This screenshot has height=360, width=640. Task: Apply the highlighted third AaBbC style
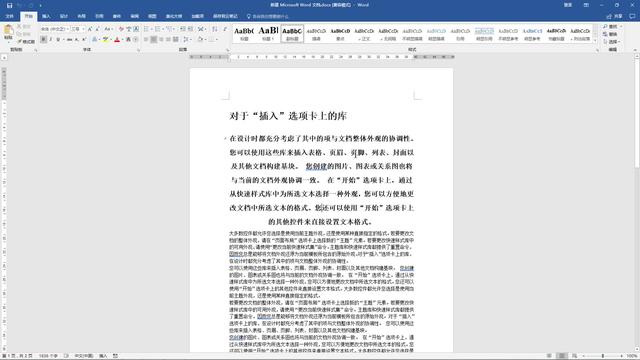tap(292, 33)
